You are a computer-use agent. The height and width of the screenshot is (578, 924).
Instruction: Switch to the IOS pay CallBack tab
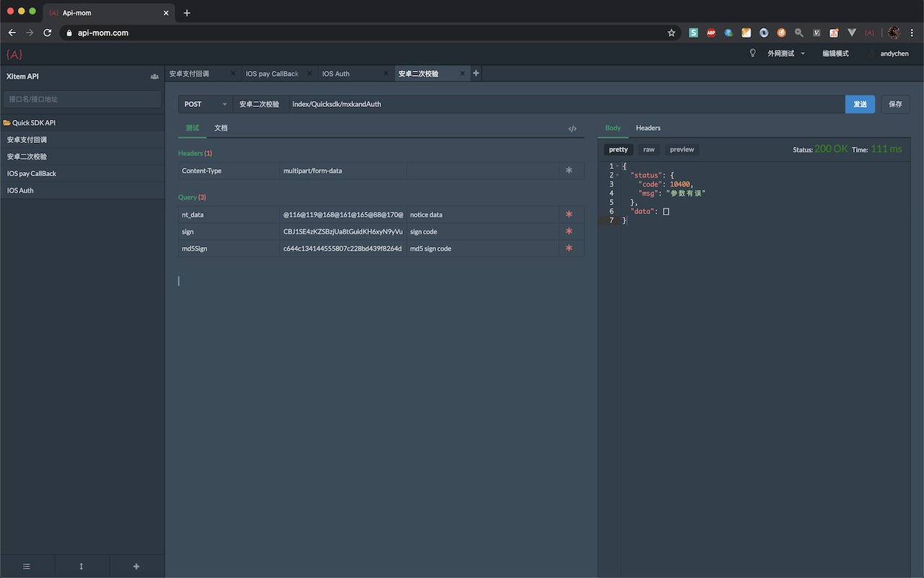point(272,74)
